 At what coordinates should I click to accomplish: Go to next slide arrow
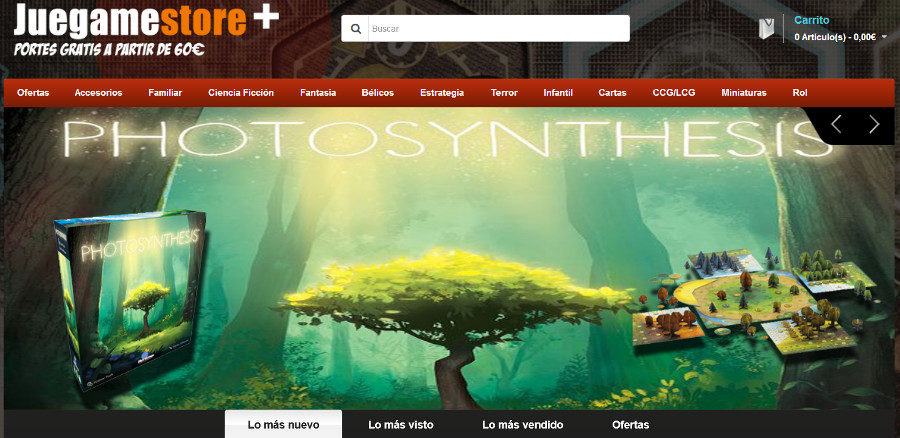[x=874, y=124]
